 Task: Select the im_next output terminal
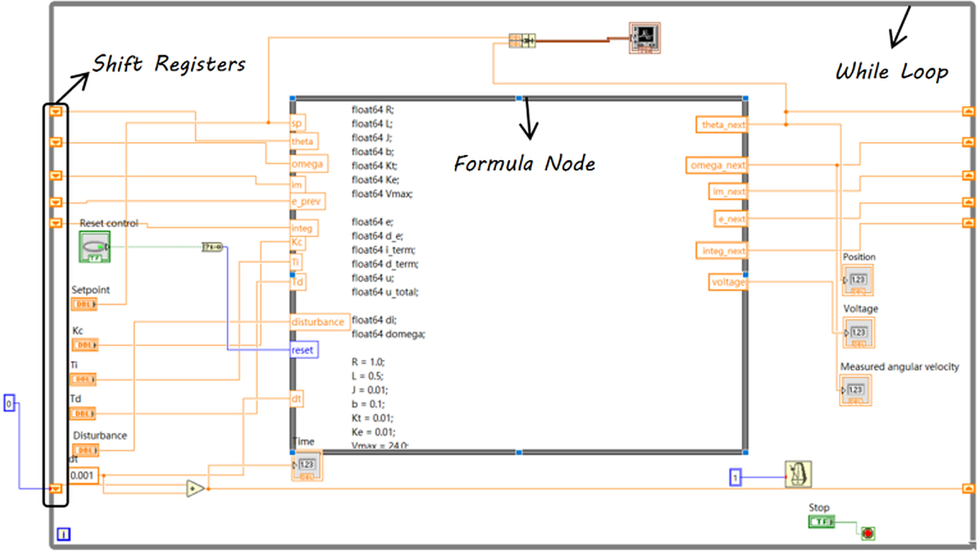728,192
